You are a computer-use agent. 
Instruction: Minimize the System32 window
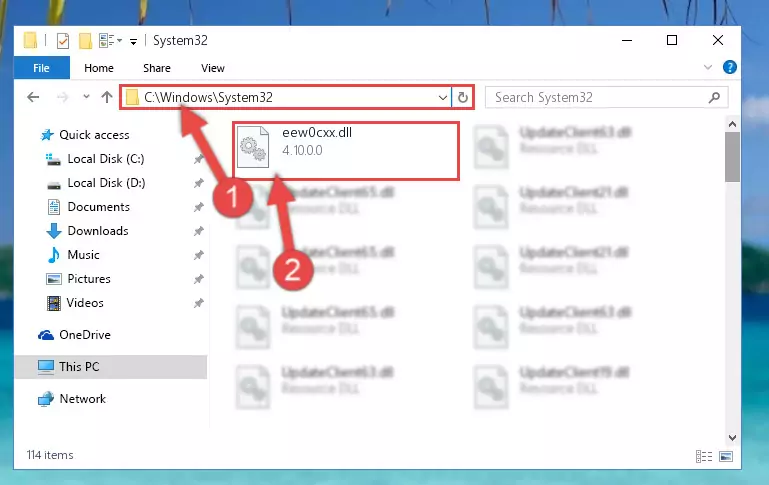pos(627,40)
